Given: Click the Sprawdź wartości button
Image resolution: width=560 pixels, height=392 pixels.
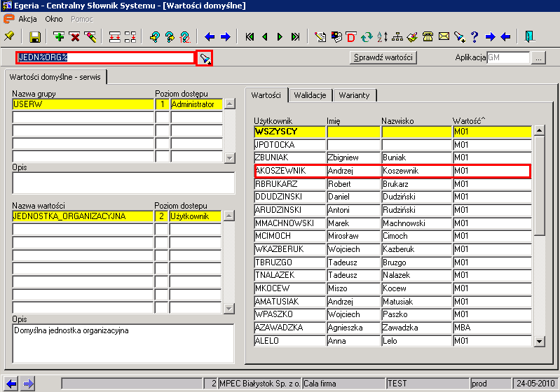Looking at the screenshot, I should 383,57.
